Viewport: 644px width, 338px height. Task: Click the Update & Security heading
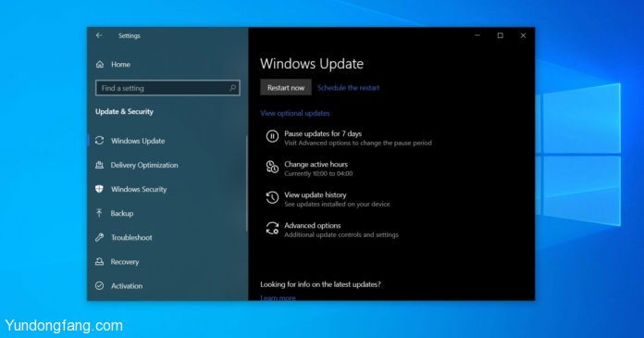click(x=124, y=111)
